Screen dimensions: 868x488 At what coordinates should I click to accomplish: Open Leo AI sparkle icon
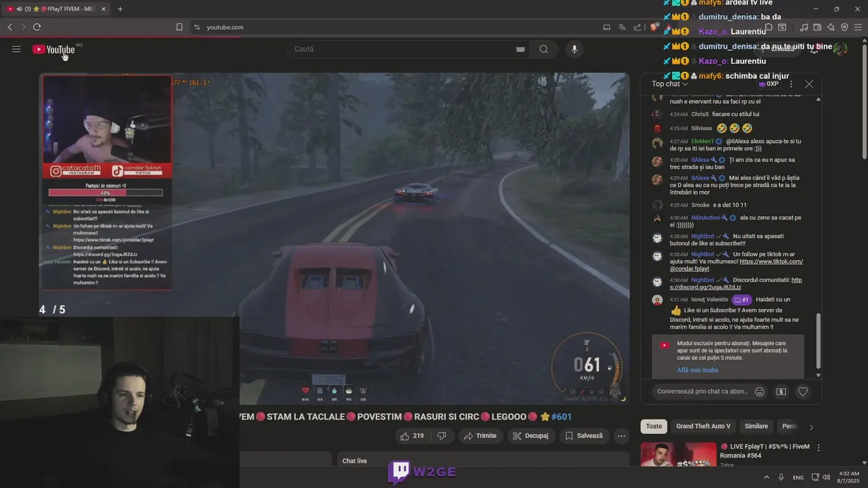coord(831,27)
